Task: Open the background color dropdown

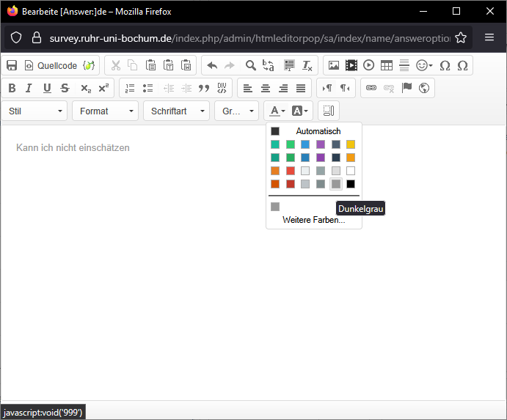Action: click(x=300, y=111)
